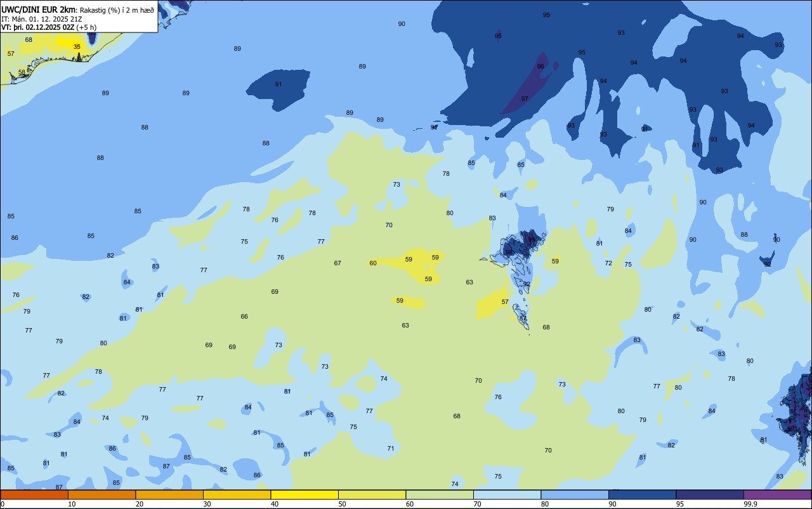Screen dimensions: 812x509
Task: Click the 90–95 dark blue legend swatch
Action: pos(642,494)
